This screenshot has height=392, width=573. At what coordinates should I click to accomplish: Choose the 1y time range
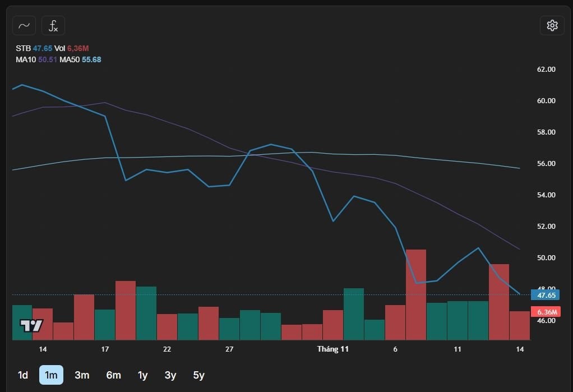(143, 375)
